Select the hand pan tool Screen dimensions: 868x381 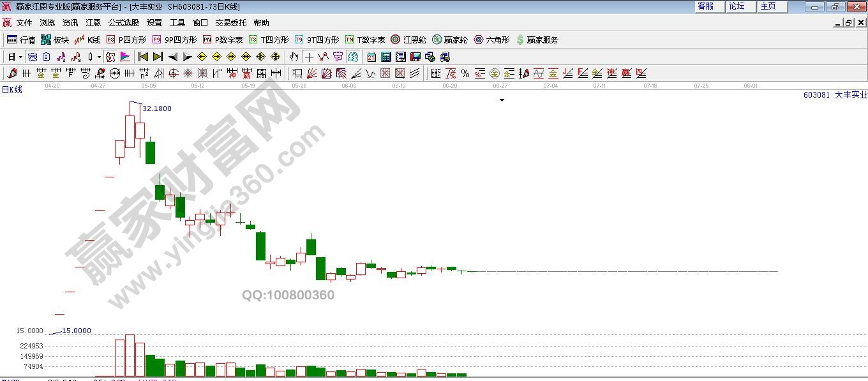click(x=294, y=57)
